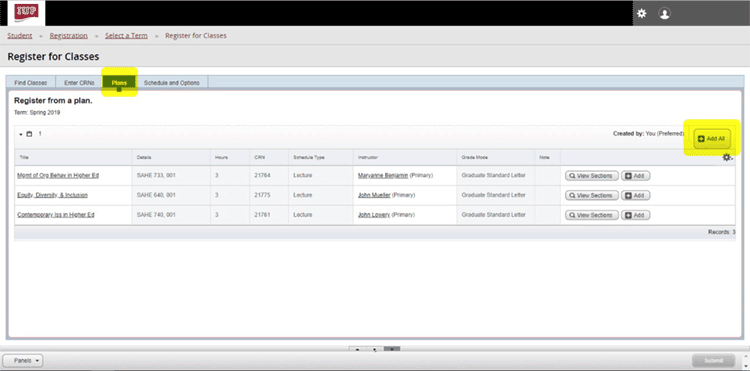Switch to the Find Classes tab

[x=31, y=83]
